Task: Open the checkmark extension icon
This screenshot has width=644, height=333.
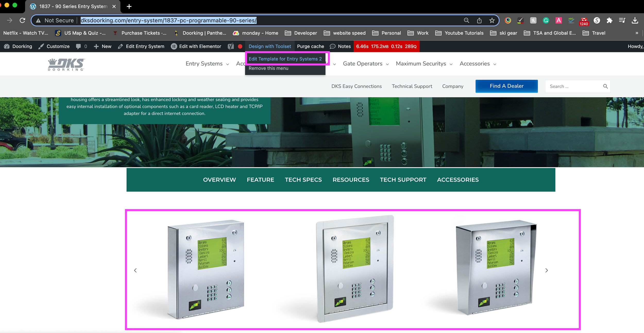Action: [x=520, y=20]
